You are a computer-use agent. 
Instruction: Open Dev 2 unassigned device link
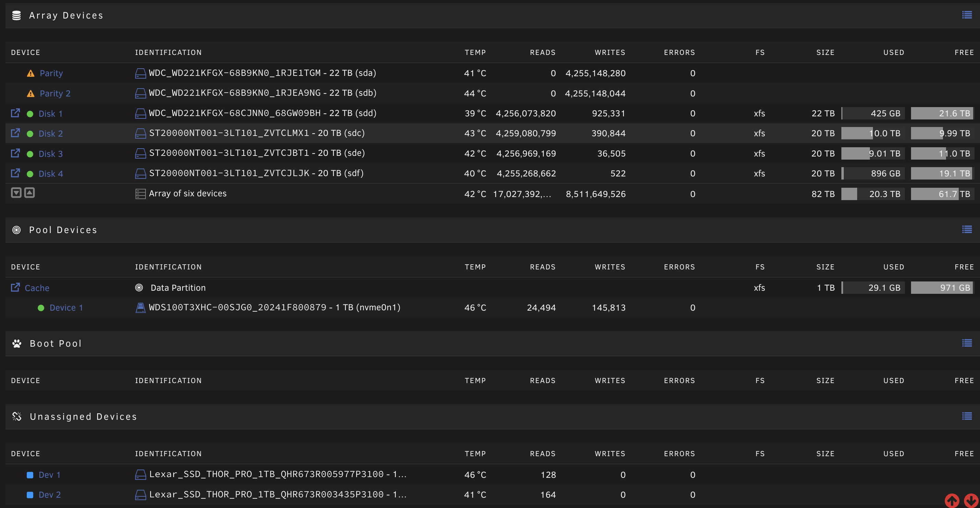point(49,495)
